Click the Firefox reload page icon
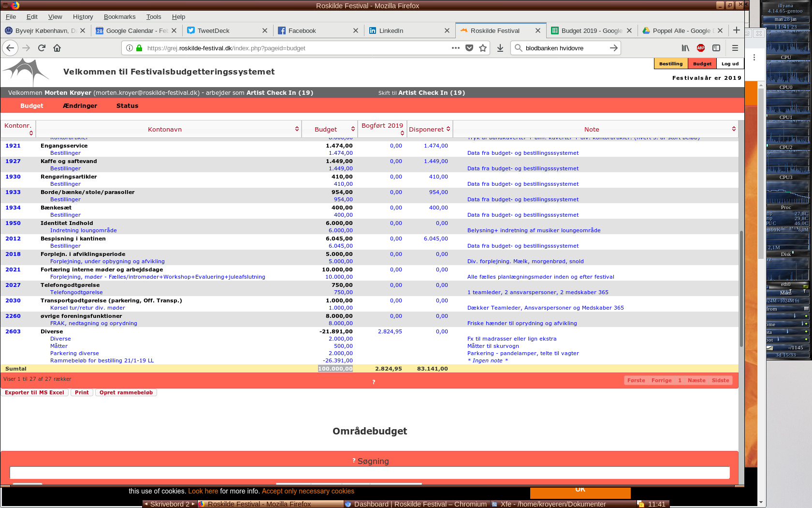812x508 pixels. 42,48
